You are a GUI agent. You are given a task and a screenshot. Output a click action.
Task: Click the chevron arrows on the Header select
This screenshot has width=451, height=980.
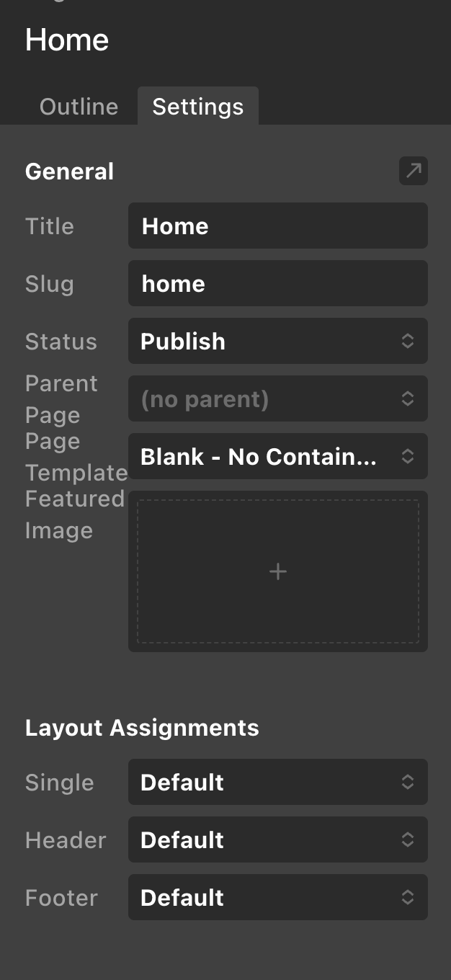pyautogui.click(x=408, y=839)
